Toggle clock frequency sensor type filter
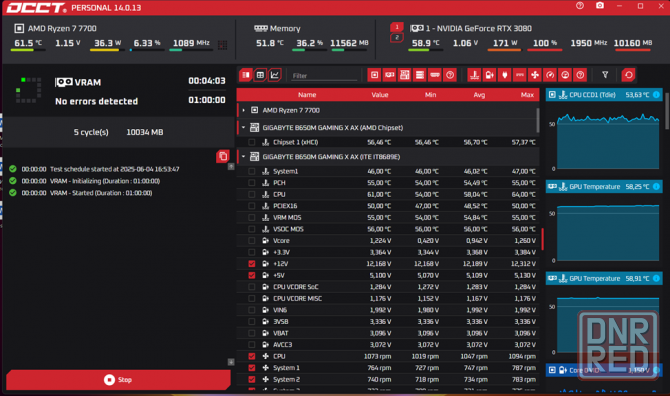Image resolution: width=670 pixels, height=396 pixels. tap(550, 75)
